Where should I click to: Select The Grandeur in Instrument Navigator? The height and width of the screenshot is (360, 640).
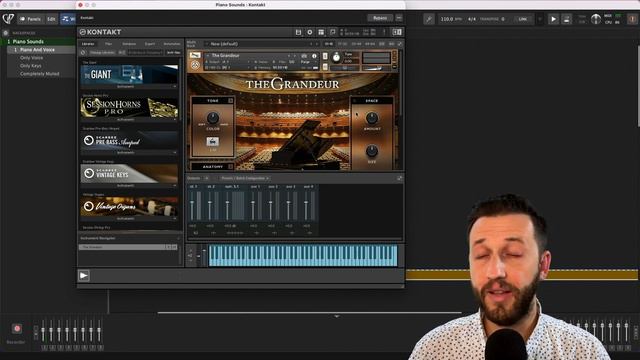(129, 247)
